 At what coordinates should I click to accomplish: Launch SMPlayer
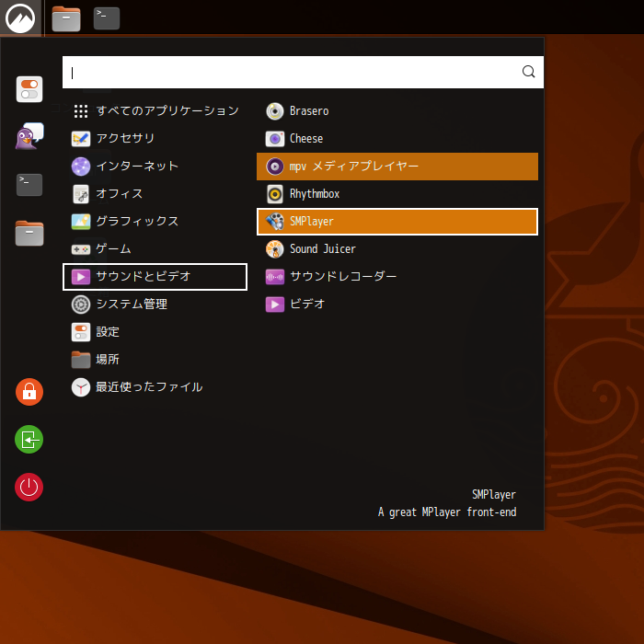(x=397, y=222)
